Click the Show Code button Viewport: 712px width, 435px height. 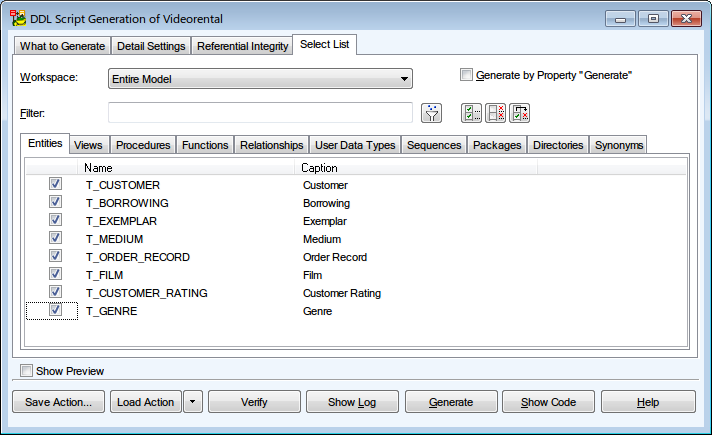(x=549, y=402)
